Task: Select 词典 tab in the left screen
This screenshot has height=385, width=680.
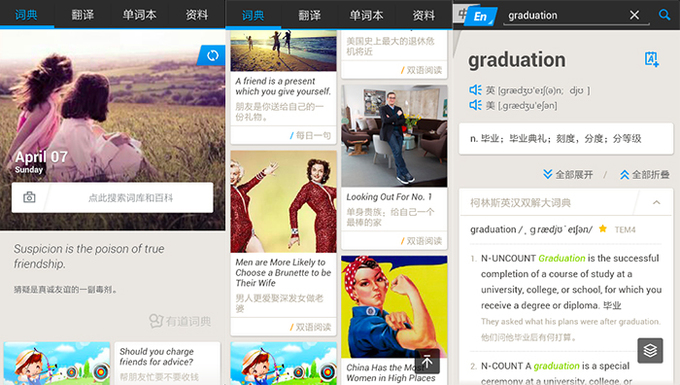Action: 26,15
